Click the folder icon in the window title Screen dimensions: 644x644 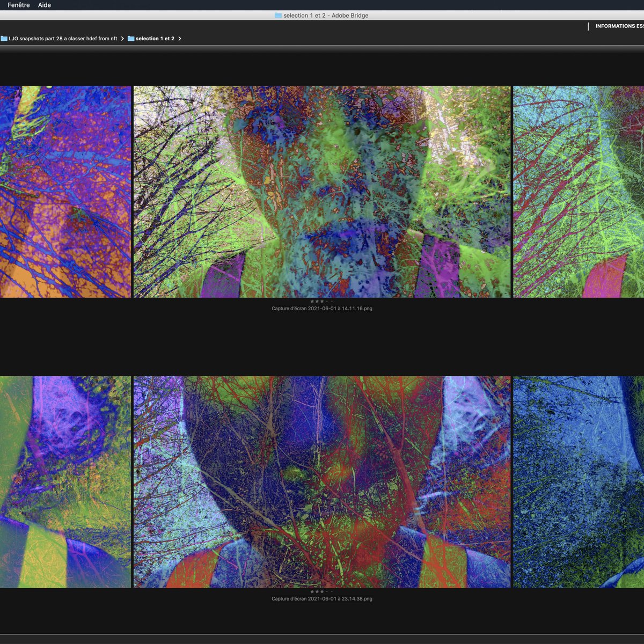[278, 16]
